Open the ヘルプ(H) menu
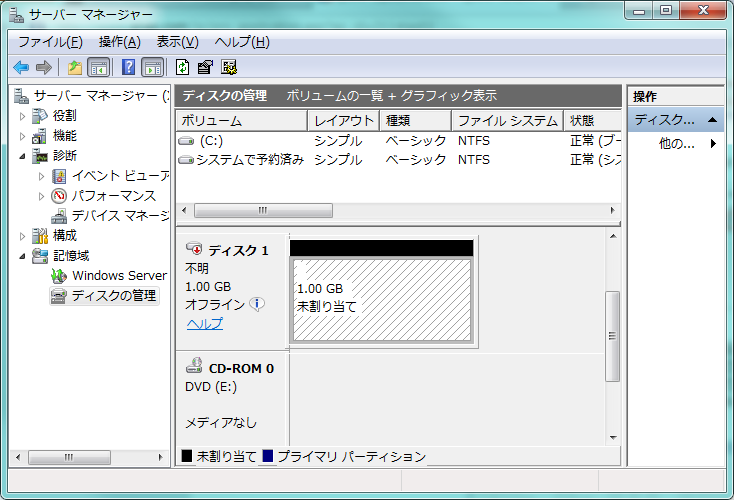This screenshot has width=734, height=500. pyautogui.click(x=242, y=42)
